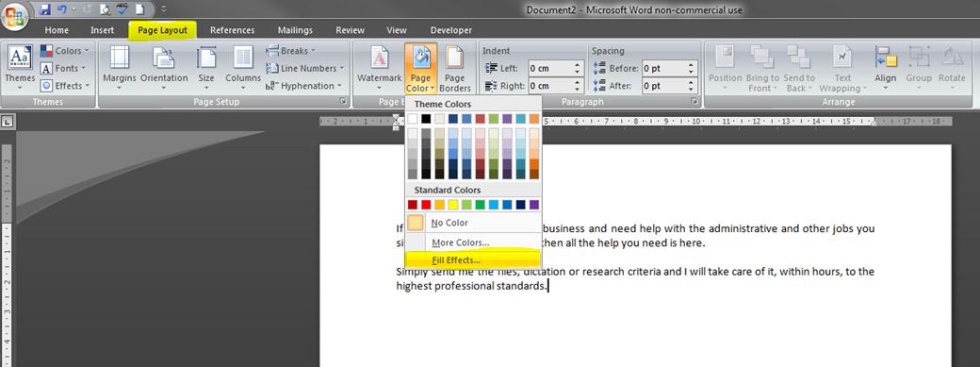Image resolution: width=980 pixels, height=367 pixels.
Task: Expand the theme Colors dropdown
Action: (65, 51)
